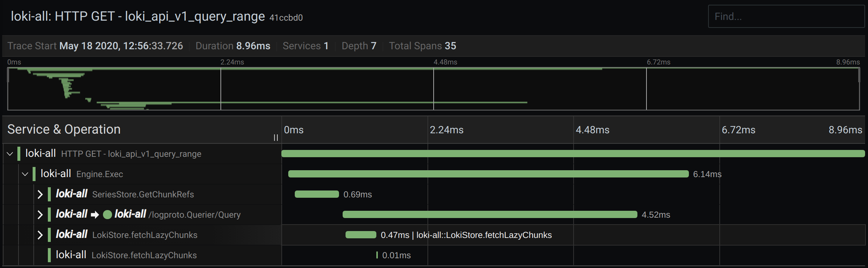Click the Find search input field
The width and height of the screenshot is (868, 268).
tap(786, 16)
